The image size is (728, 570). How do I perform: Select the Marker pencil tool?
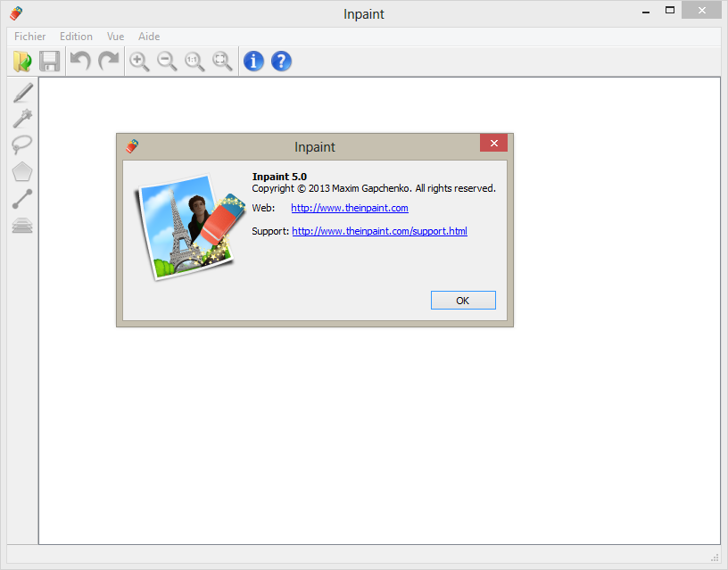tap(22, 93)
